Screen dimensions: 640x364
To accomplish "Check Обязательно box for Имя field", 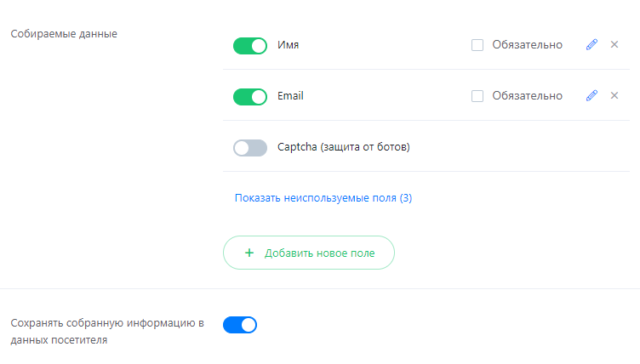I will tap(477, 45).
